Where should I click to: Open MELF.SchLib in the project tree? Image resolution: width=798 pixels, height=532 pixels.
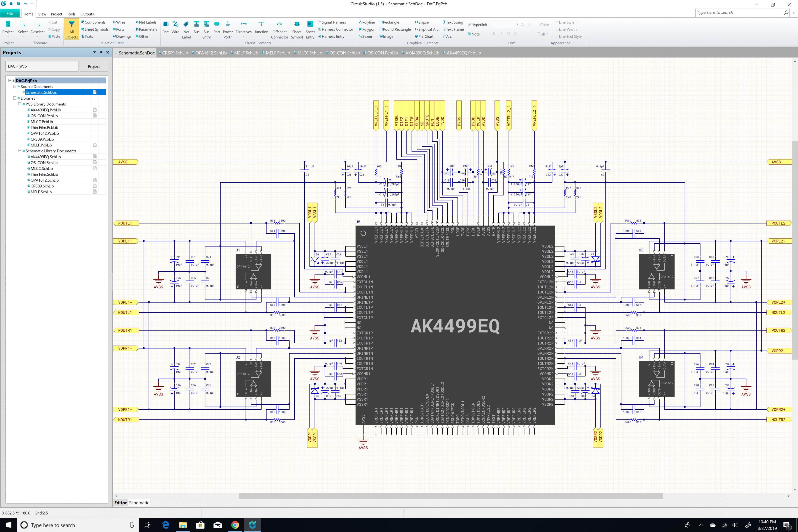tap(41, 192)
